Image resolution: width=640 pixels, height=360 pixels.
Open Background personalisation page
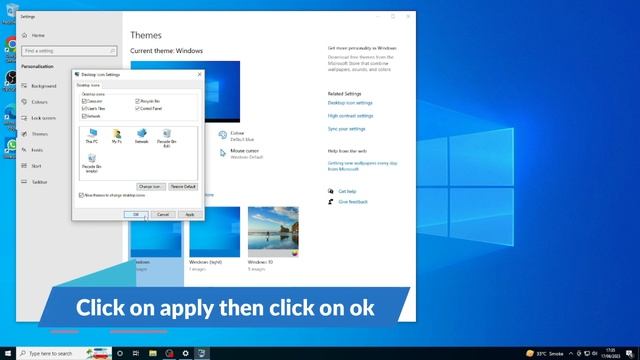point(39,86)
